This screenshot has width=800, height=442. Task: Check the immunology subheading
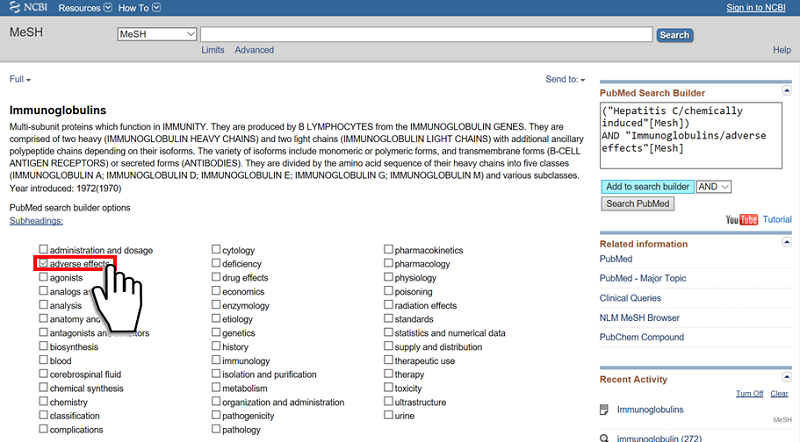pyautogui.click(x=216, y=360)
